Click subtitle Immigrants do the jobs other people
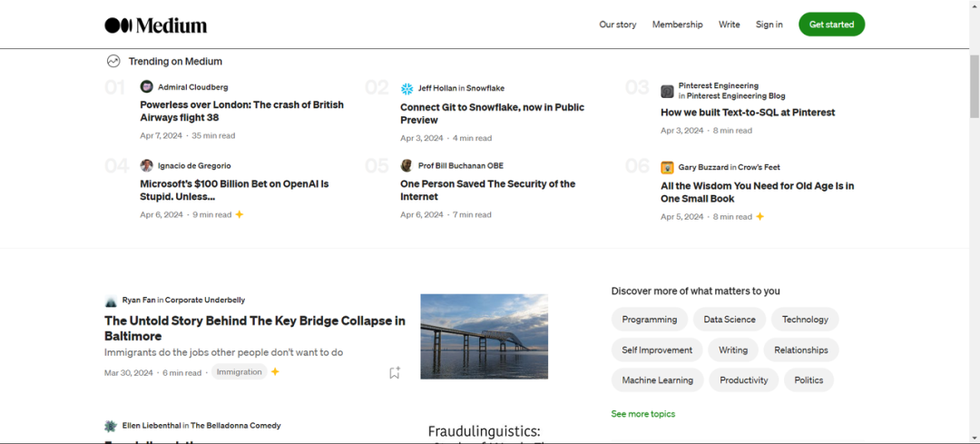 224,352
